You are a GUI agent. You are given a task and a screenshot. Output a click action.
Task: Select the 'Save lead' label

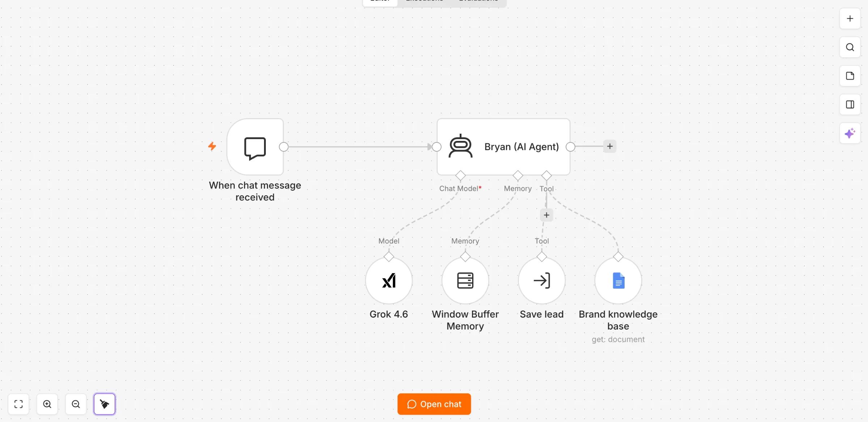[542, 314]
